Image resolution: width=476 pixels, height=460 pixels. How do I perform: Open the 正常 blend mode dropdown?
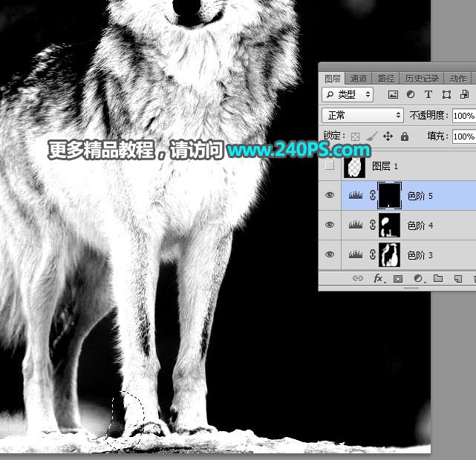coord(362,116)
